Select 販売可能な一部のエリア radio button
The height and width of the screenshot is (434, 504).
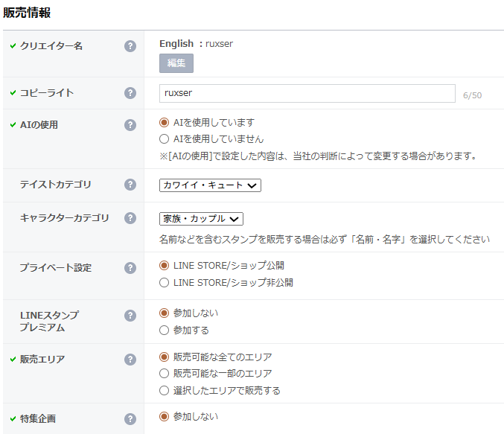click(x=165, y=373)
